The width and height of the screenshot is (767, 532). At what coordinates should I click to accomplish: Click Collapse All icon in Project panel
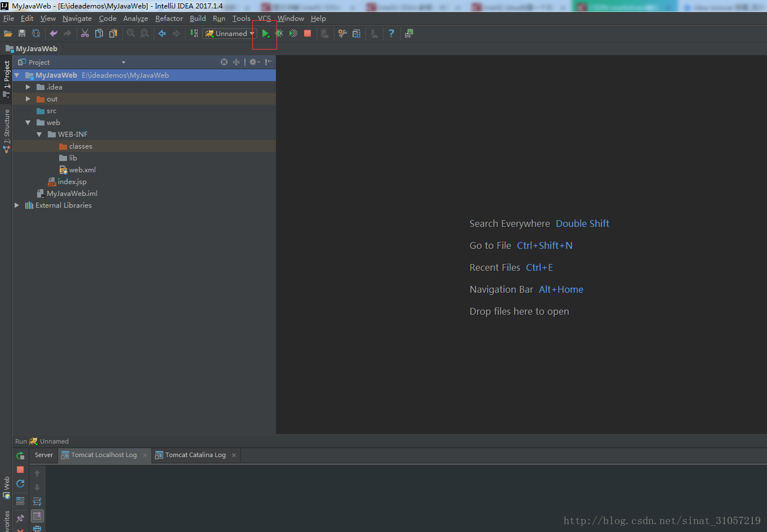tap(237, 62)
